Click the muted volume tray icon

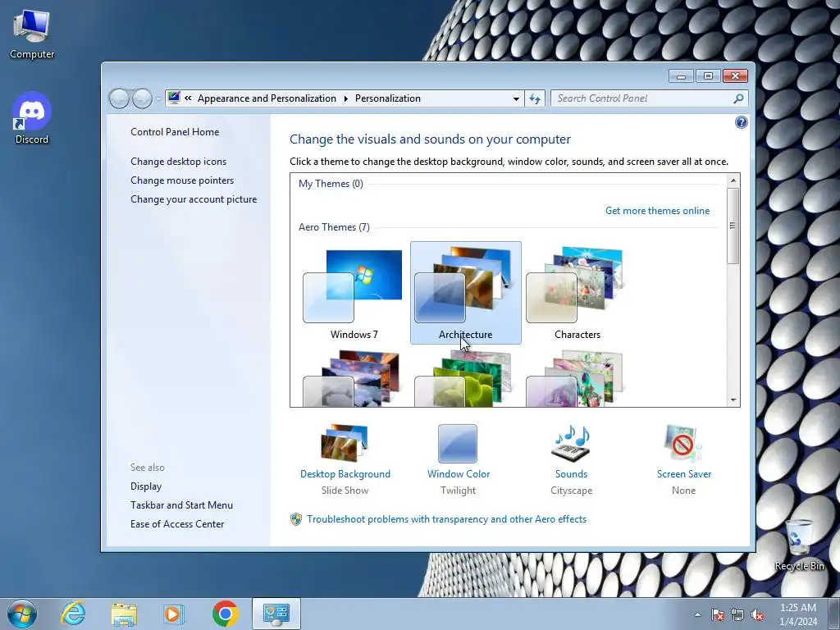pyautogui.click(x=757, y=614)
